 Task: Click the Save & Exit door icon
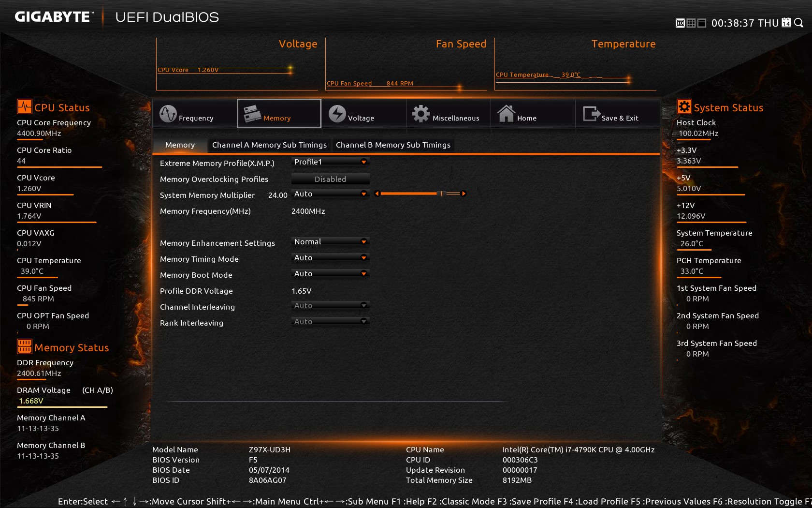(591, 114)
